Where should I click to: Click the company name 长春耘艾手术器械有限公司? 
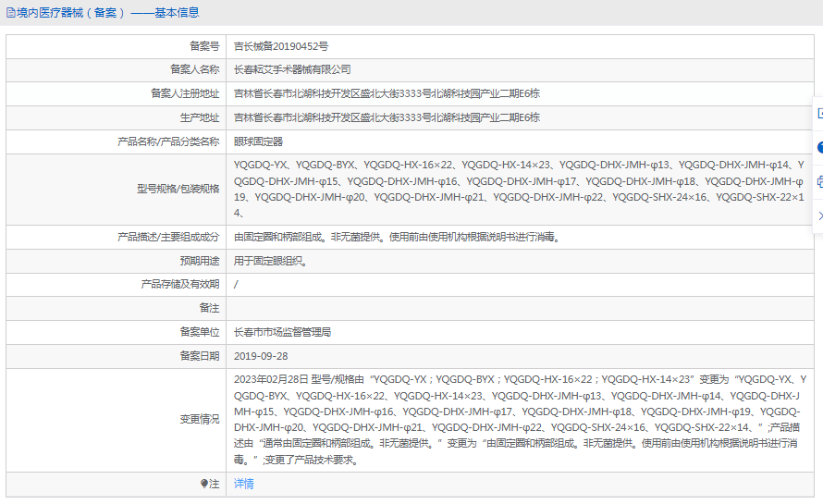(x=292, y=69)
